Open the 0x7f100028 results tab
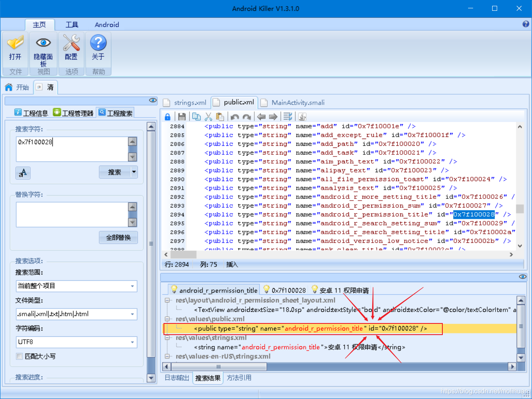The height and width of the screenshot is (399, 532). [285, 290]
